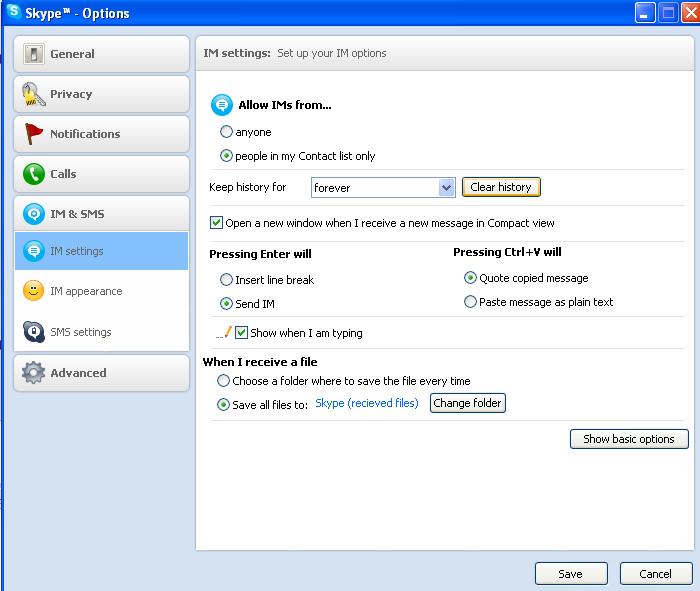
Task: Click the Clear history button
Action: click(501, 187)
